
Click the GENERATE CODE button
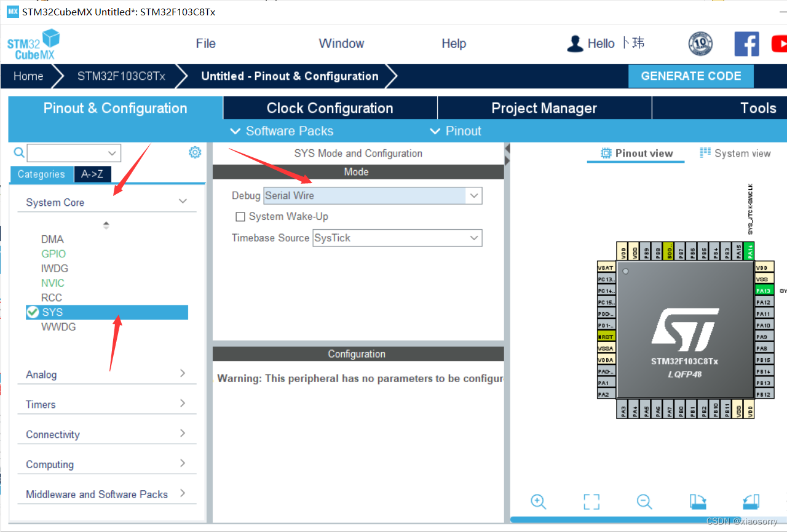[691, 76]
